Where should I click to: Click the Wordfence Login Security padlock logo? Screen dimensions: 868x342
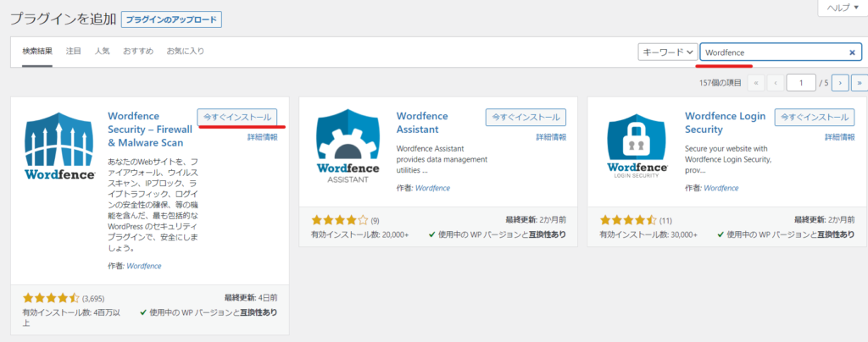coord(637,144)
